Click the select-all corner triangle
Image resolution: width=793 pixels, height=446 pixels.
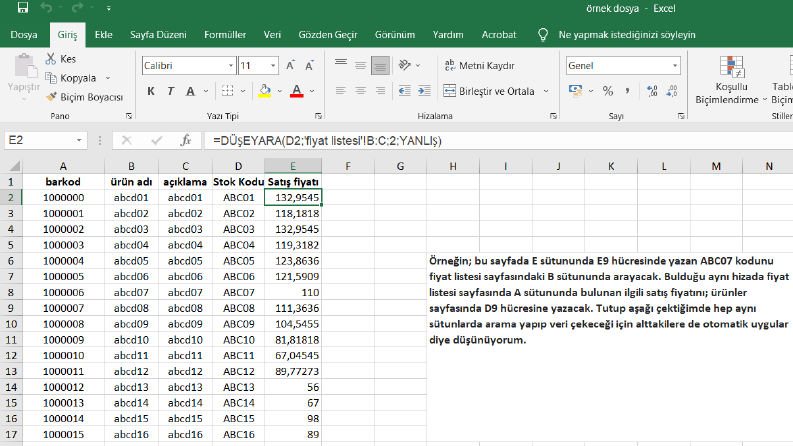click(15, 166)
